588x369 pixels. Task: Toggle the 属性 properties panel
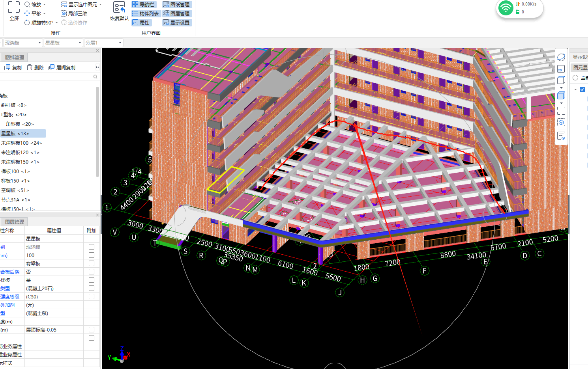141,22
